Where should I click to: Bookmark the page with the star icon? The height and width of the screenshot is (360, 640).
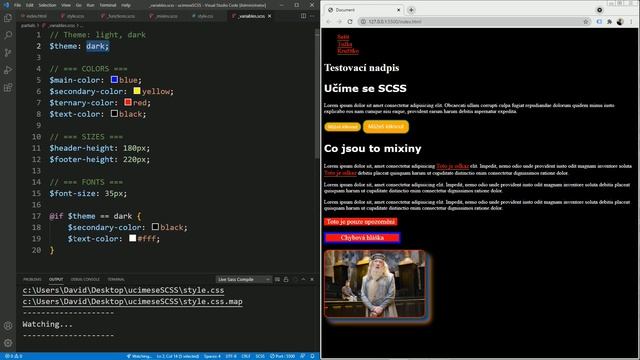(x=586, y=22)
